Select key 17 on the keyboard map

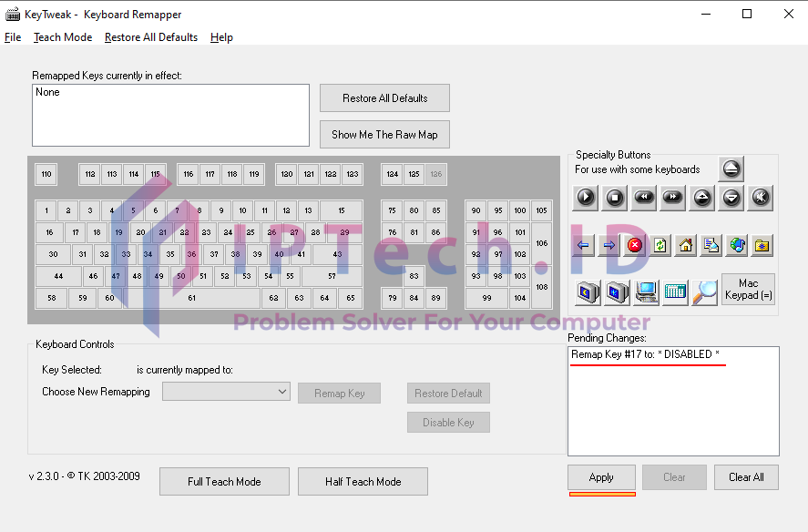[76, 232]
